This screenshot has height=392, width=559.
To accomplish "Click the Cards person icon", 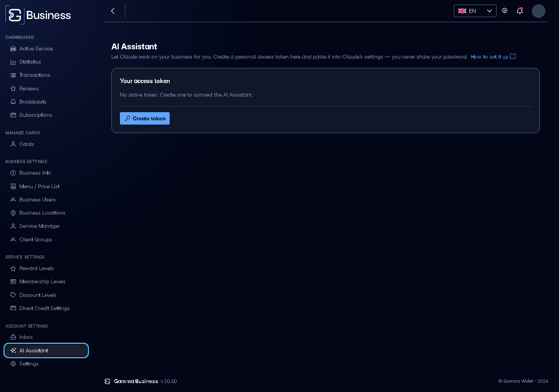I will (x=13, y=144).
